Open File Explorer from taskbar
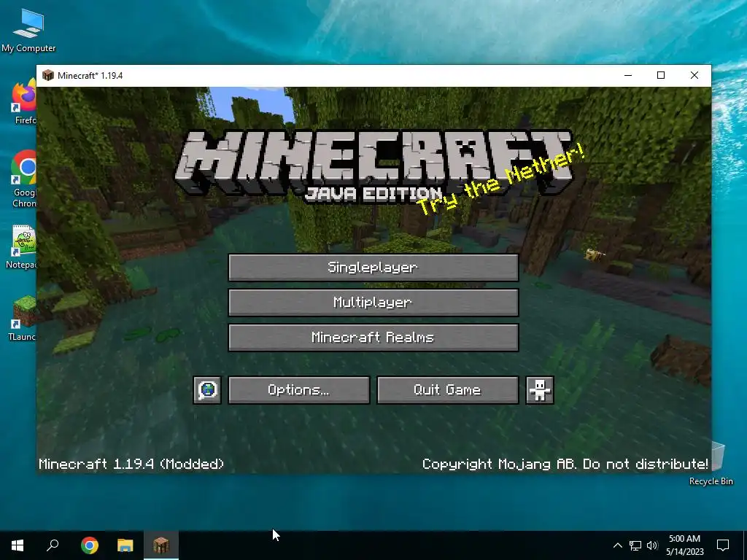Viewport: 747px width, 560px height. 125,545
